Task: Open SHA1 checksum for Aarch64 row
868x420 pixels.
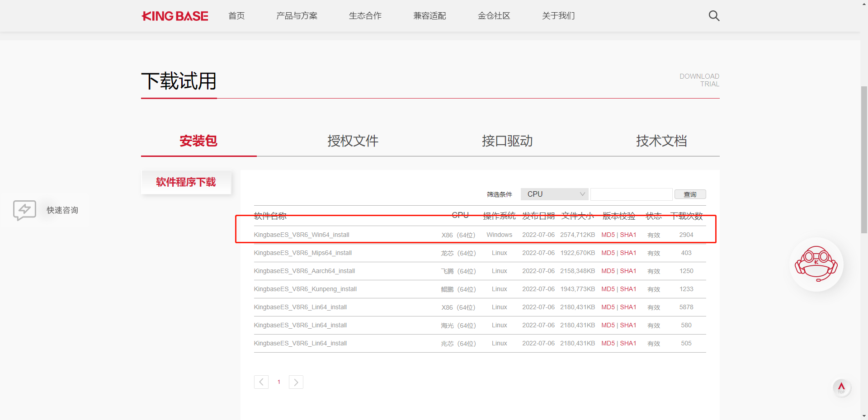Action: click(628, 271)
